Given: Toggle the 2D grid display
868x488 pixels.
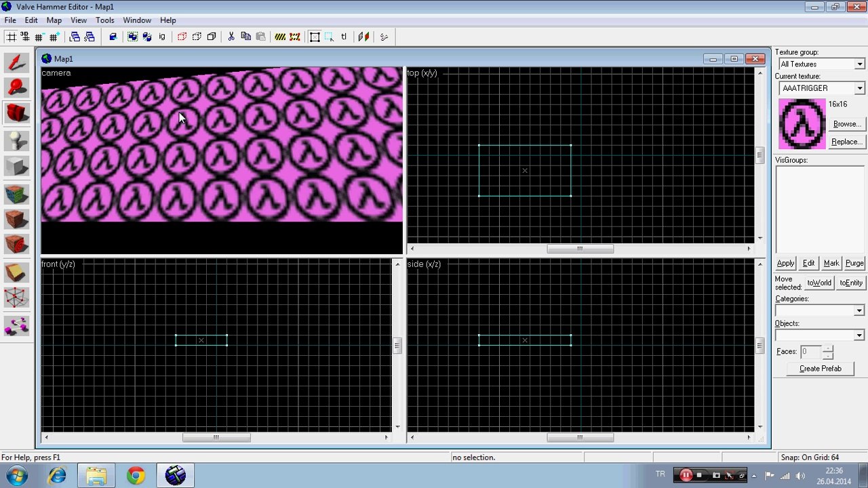Looking at the screenshot, I should [x=11, y=37].
